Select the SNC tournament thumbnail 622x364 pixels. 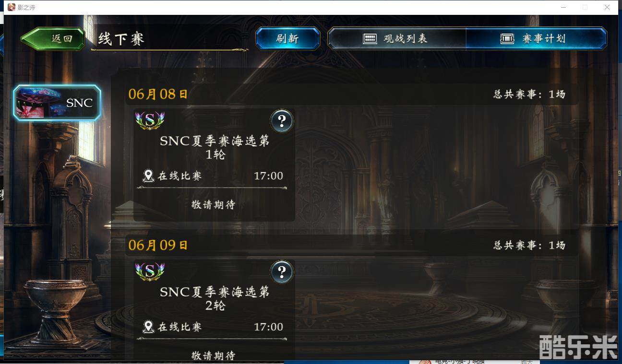57,102
